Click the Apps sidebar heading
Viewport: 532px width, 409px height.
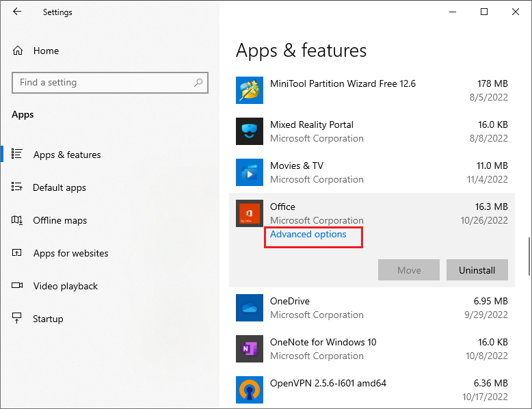coord(23,115)
